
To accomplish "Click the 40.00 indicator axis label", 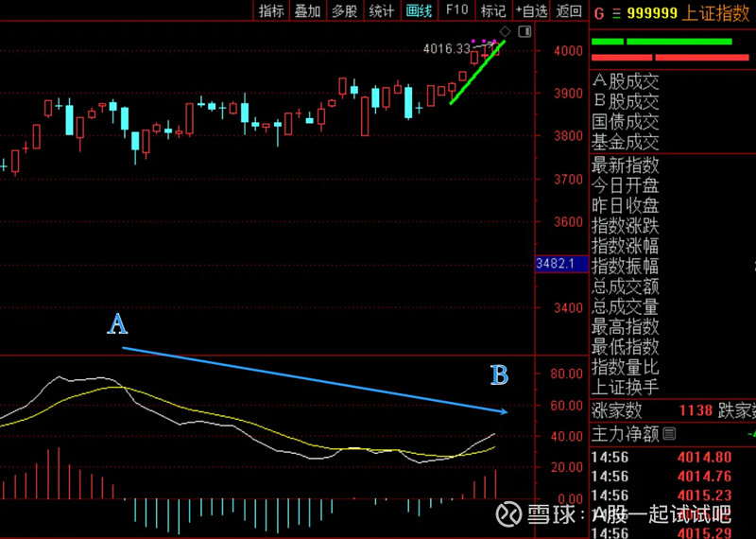I will [566, 436].
